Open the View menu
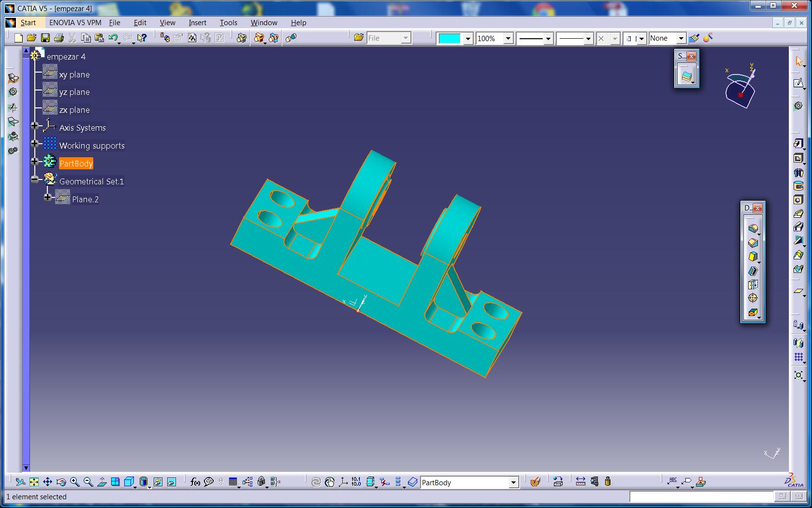The height and width of the screenshot is (508, 812). tap(168, 23)
